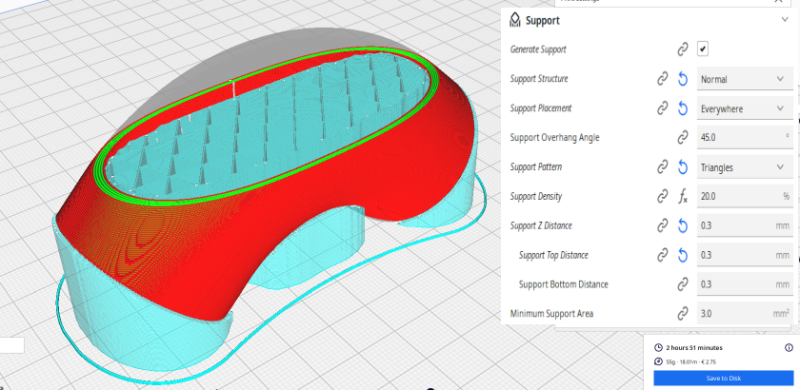This screenshot has width=800, height=390.
Task: Click the '2 hours 51 minutes' estimate
Action: tap(694, 348)
